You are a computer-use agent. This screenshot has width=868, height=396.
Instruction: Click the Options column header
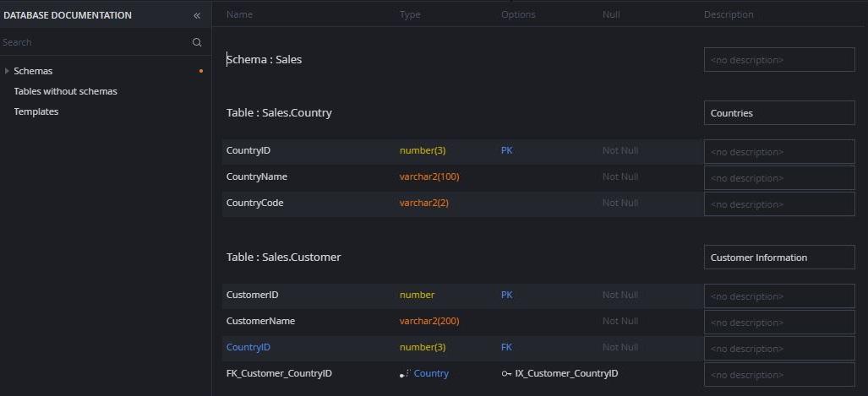(x=518, y=14)
